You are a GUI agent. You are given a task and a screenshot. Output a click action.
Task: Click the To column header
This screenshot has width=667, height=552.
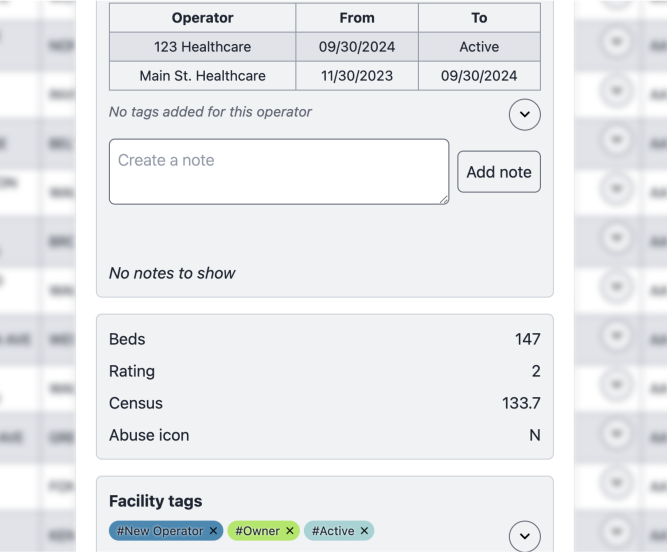tap(479, 18)
